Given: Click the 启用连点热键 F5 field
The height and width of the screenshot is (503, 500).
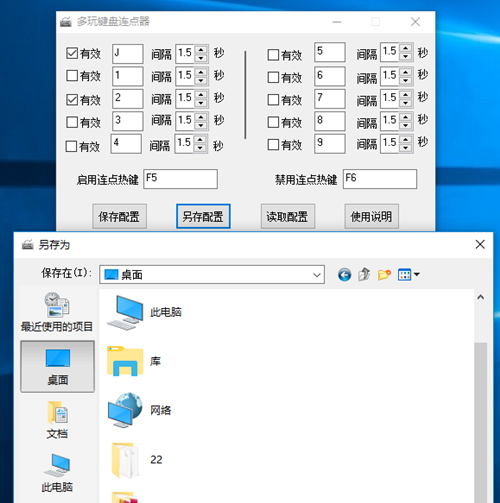Looking at the screenshot, I should coord(180,179).
